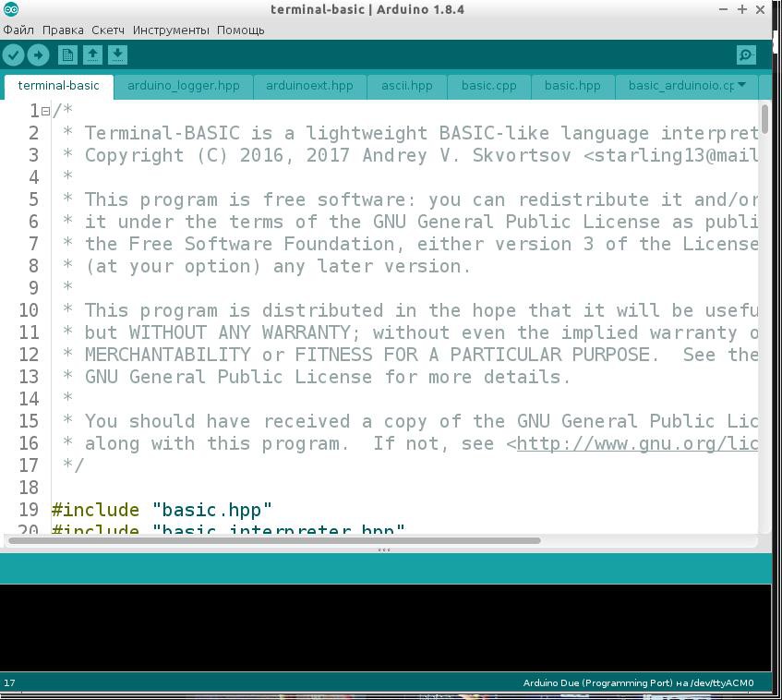The width and height of the screenshot is (782, 700).
Task: Open a sketch with up-arrow icon
Action: [x=92, y=54]
